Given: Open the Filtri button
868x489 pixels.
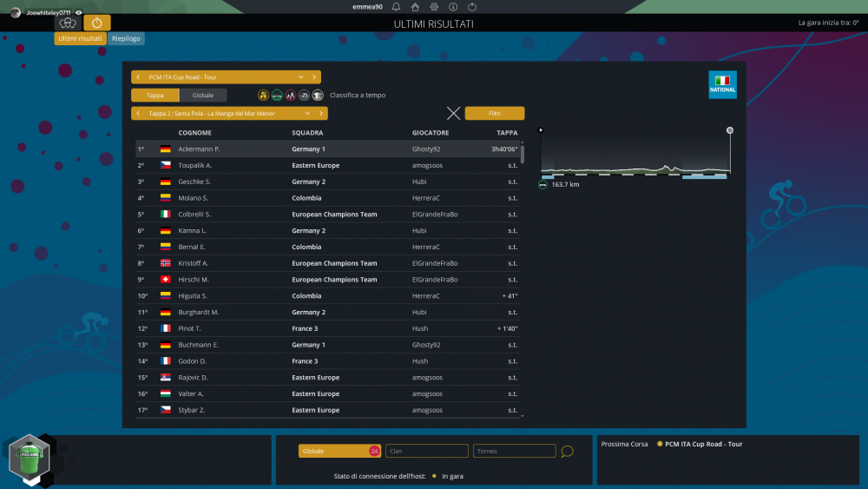Looking at the screenshot, I should (495, 114).
